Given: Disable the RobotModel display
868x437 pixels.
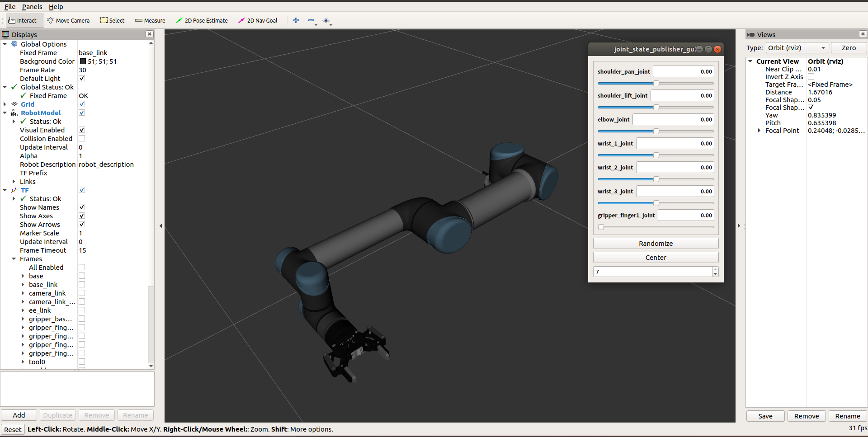Looking at the screenshot, I should tap(82, 113).
